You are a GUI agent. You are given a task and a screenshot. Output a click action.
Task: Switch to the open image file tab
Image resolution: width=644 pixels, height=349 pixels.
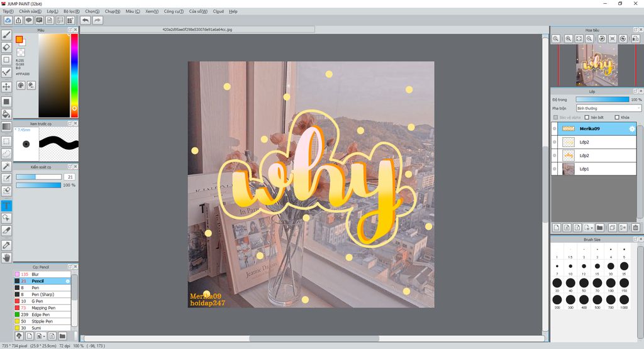click(x=197, y=30)
